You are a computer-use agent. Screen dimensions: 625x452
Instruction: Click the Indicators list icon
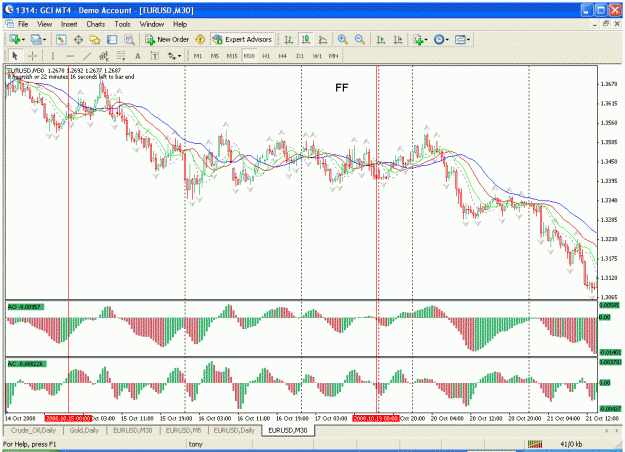click(x=418, y=39)
